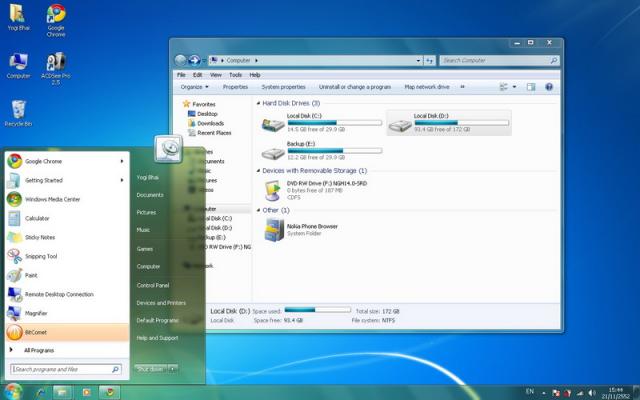
Task: Click the Shut down button
Action: [x=151, y=369]
